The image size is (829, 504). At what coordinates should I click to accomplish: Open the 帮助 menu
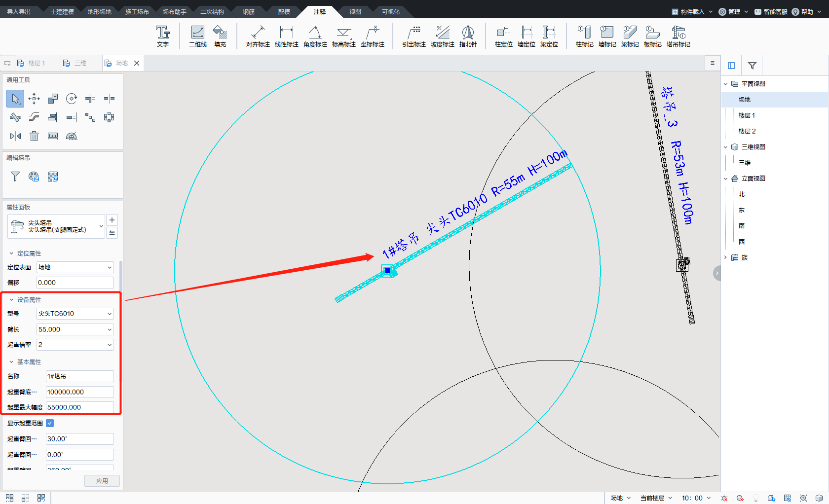[806, 12]
